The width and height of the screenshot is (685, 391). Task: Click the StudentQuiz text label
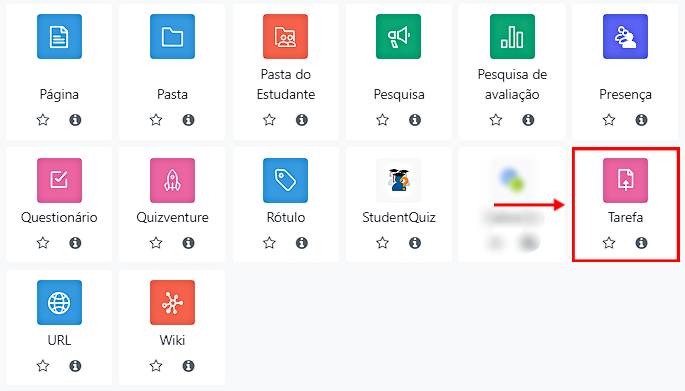(x=399, y=217)
